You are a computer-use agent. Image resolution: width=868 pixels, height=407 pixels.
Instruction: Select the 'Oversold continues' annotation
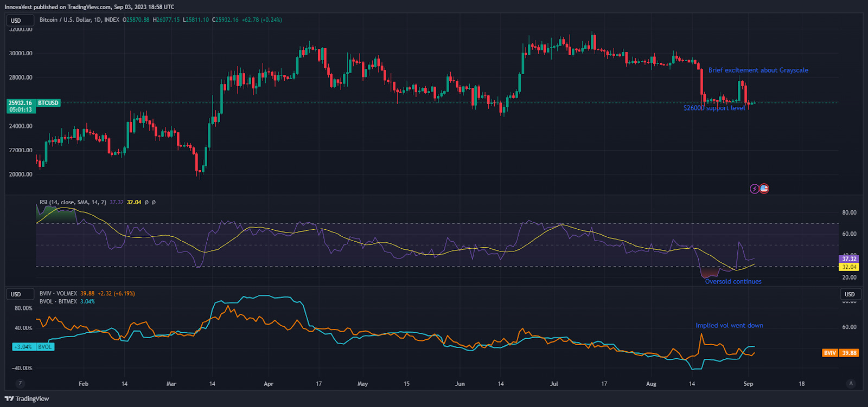click(x=733, y=281)
